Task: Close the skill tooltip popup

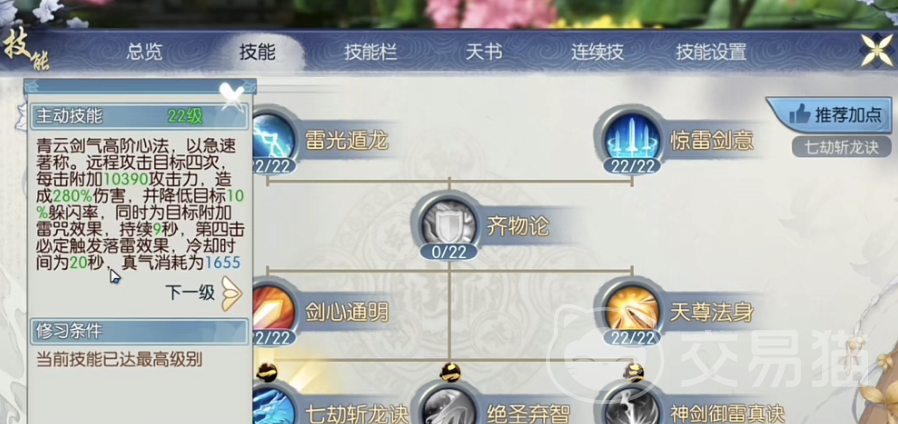Action: point(233,96)
